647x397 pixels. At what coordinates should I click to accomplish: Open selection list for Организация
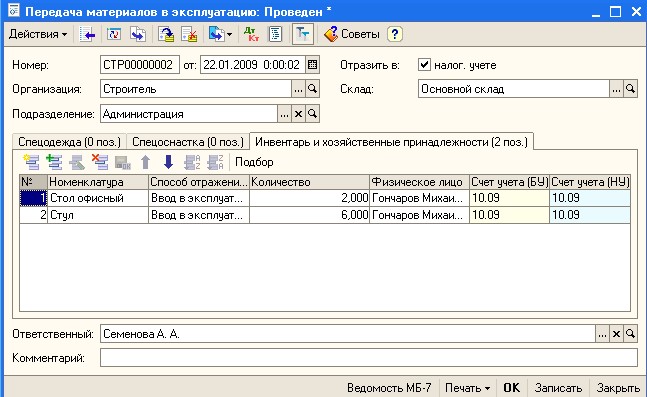click(298, 89)
